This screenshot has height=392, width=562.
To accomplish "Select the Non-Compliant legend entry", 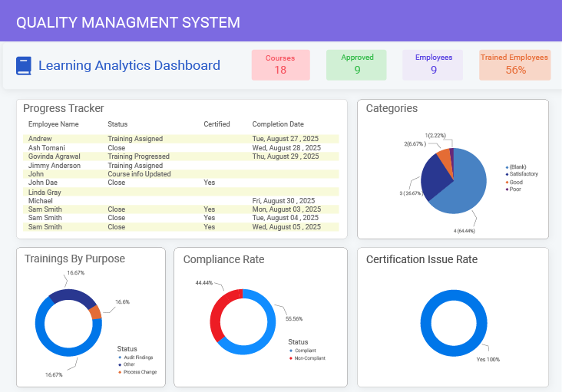I will coord(307,358).
